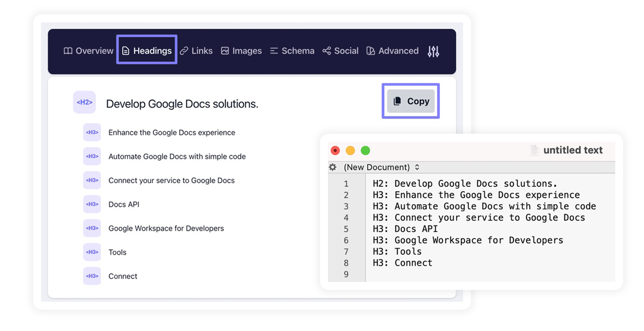This screenshot has width=644, height=331.
Task: Click H3 badge beside Google Workspace for Developers
Action: click(x=92, y=228)
